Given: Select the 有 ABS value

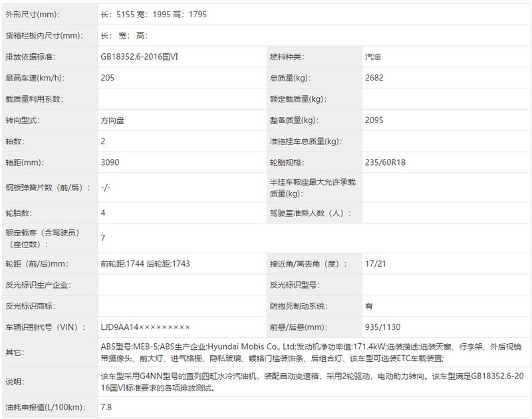Looking at the screenshot, I should (369, 306).
